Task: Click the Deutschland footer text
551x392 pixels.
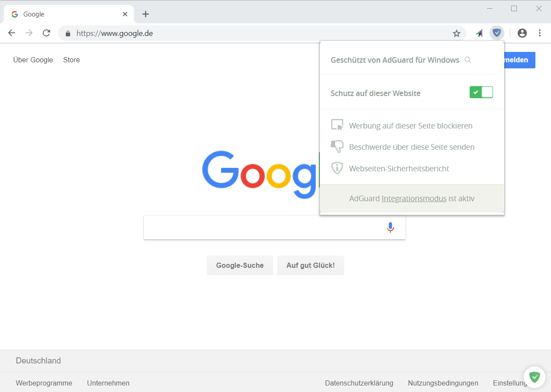Action: point(39,361)
